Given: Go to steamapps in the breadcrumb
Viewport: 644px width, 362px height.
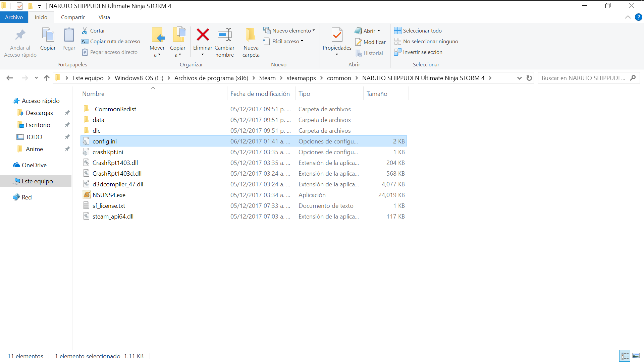Looking at the screenshot, I should pyautogui.click(x=301, y=78).
